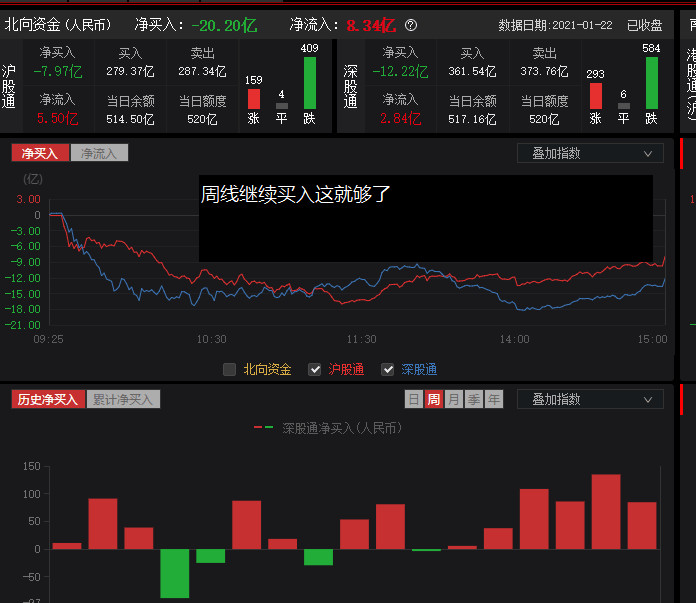This screenshot has height=603, width=696.
Task: Click 沪股通 buy amount 279.37亿
Action: tap(130, 71)
